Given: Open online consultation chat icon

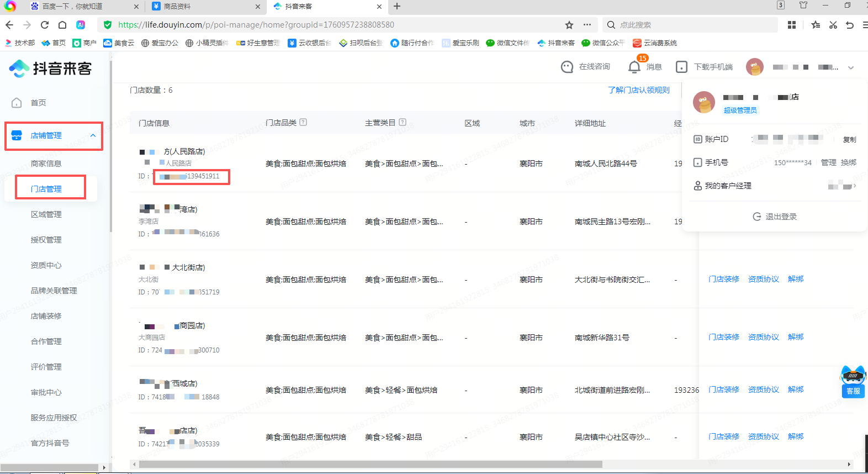Looking at the screenshot, I should tap(567, 67).
